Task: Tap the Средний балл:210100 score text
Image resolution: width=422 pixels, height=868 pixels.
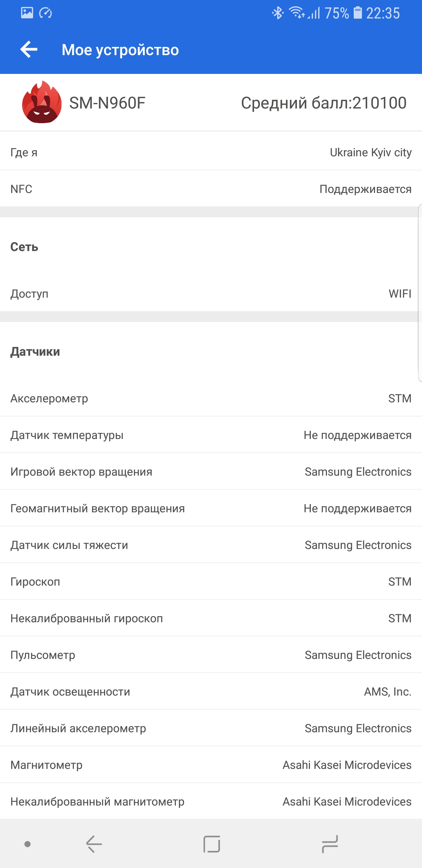Action: coord(323,103)
